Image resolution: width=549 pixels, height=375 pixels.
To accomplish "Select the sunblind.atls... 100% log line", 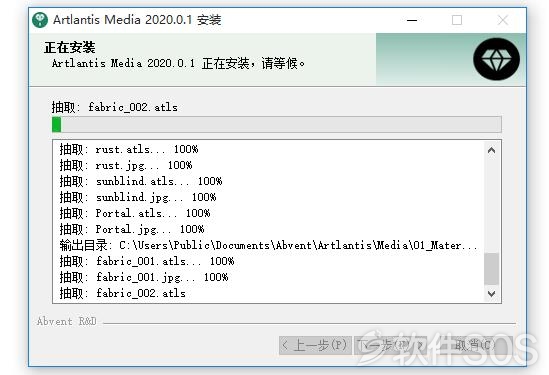I will click(x=141, y=181).
